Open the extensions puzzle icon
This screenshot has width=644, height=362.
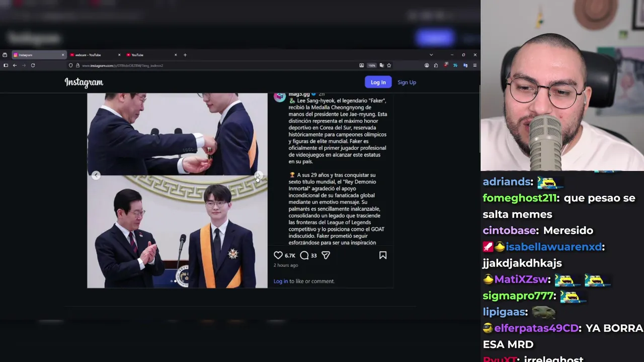pyautogui.click(x=436, y=65)
